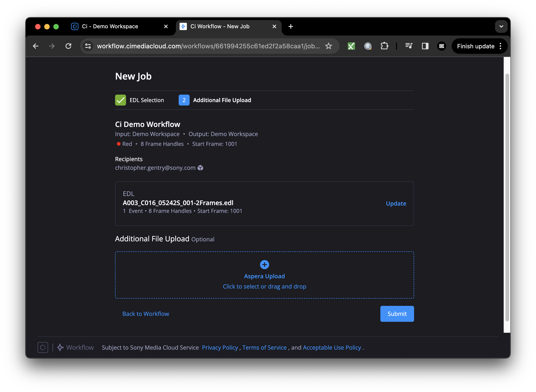This screenshot has width=536, height=392.
Task: Click the Grammarly extension icon
Action: pos(368,46)
